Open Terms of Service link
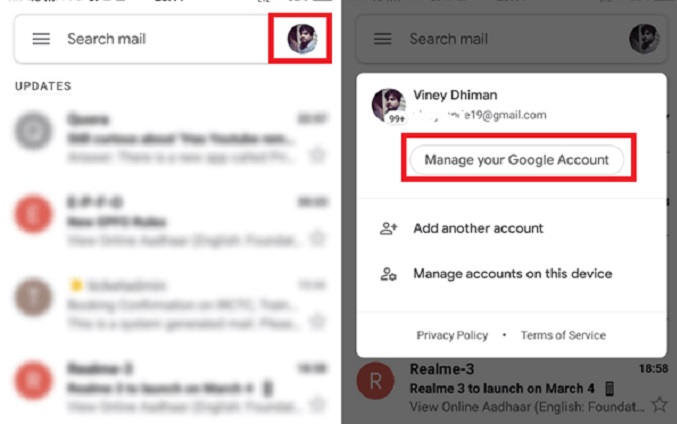This screenshot has width=677, height=424. click(x=563, y=335)
